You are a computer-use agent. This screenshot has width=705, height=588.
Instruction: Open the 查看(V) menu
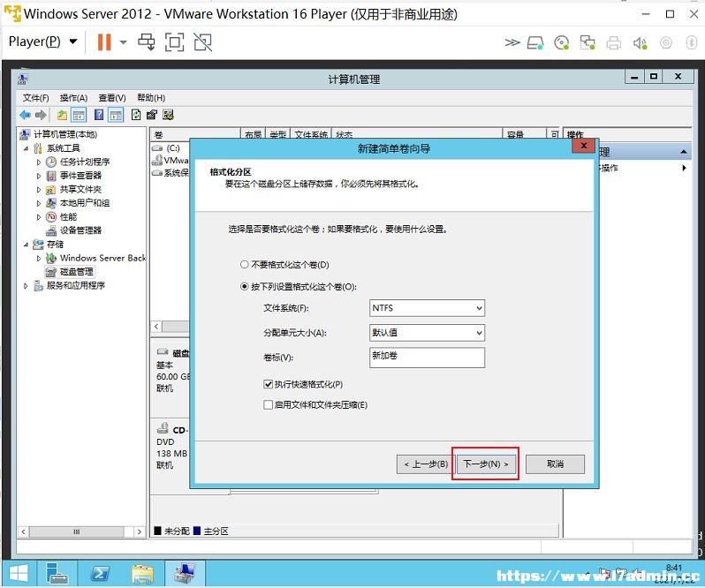112,98
